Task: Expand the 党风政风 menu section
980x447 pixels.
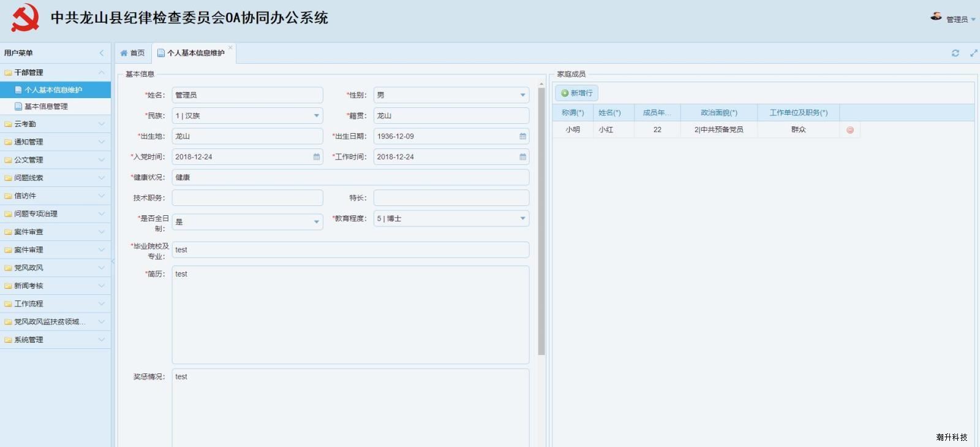Action: (102, 267)
